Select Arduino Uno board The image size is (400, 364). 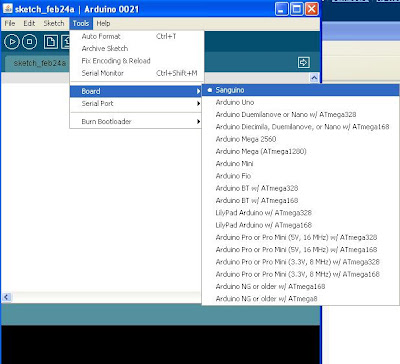[x=301, y=102]
